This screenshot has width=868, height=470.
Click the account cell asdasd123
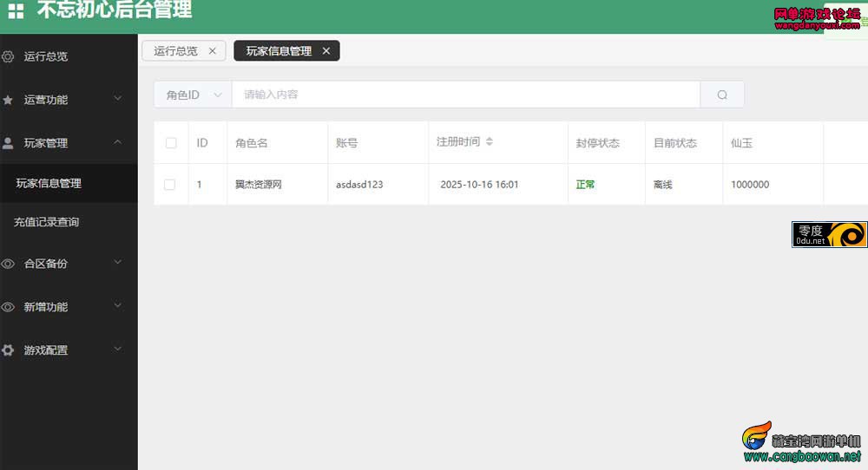click(359, 185)
